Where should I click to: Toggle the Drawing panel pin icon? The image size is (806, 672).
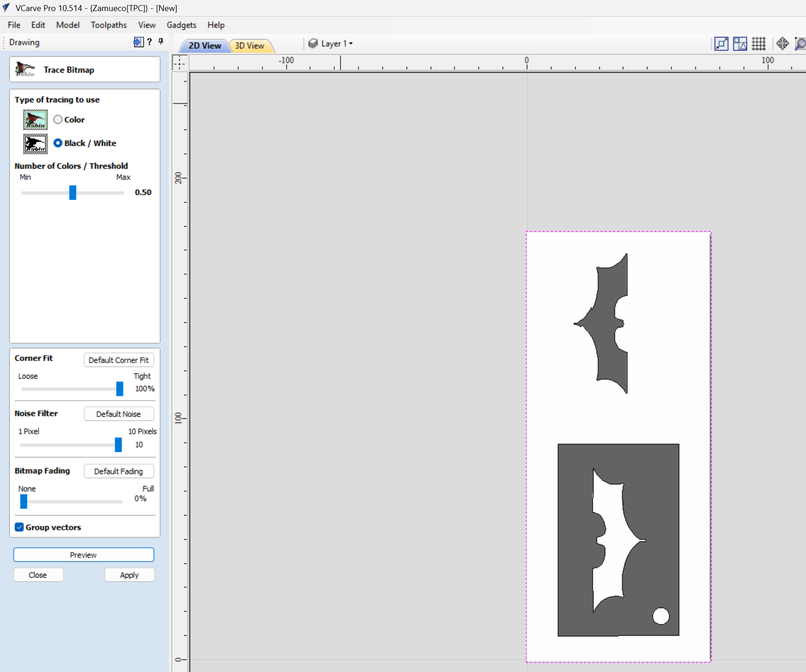click(x=161, y=42)
